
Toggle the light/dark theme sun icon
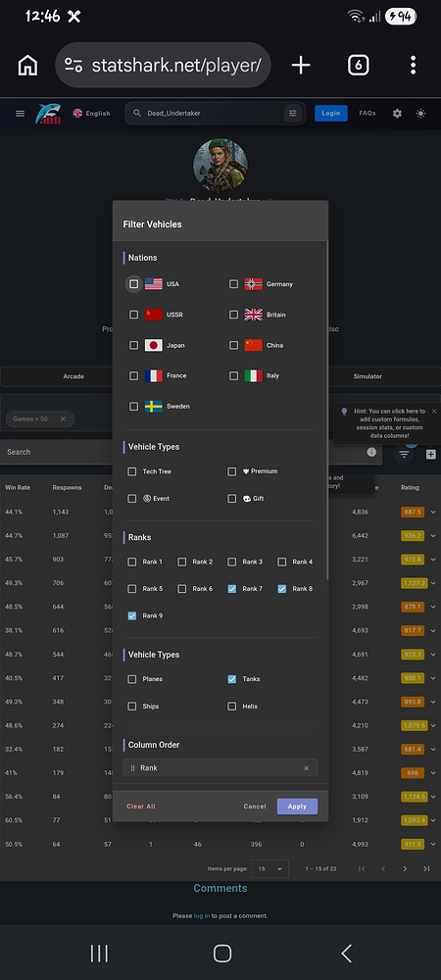421,113
